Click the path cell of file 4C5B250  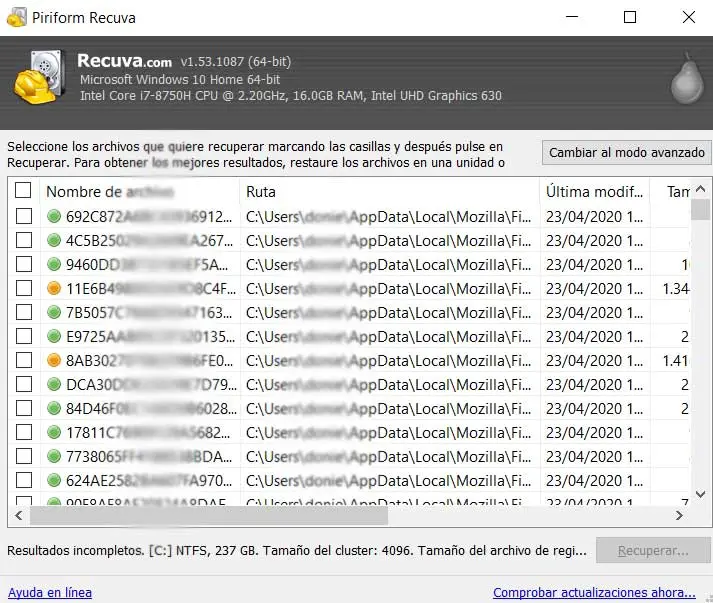[389, 241]
